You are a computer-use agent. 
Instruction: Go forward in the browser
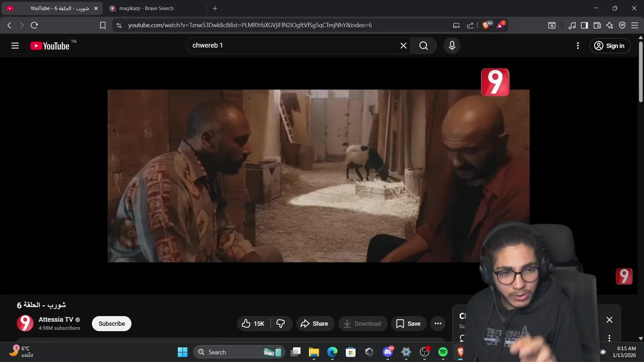tap(22, 25)
